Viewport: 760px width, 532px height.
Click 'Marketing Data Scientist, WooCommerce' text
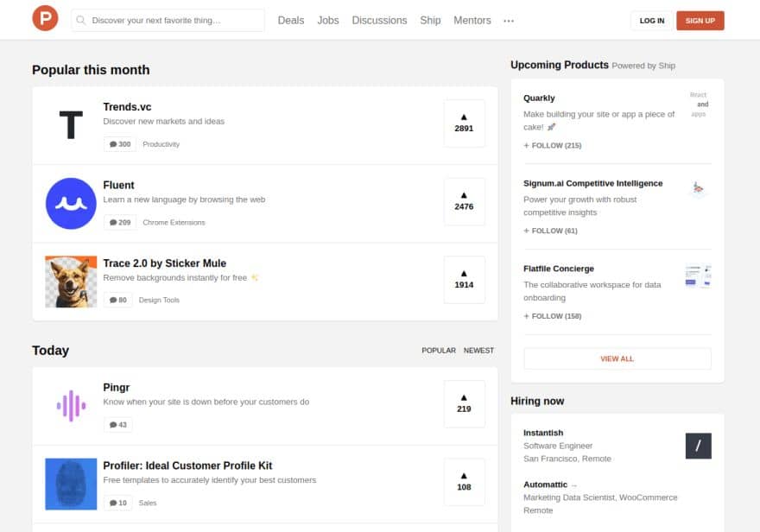click(x=600, y=497)
